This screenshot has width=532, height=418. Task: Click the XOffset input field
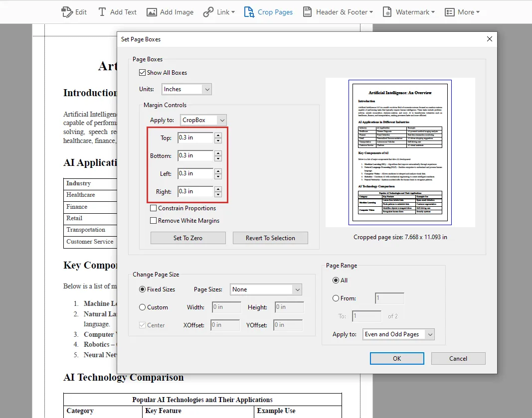pos(225,325)
